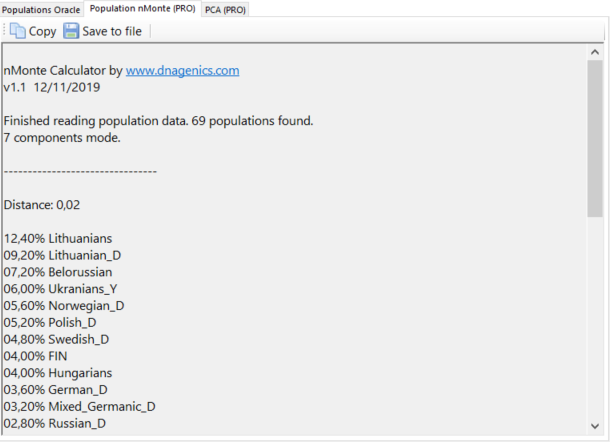Click the 05,60% Norwegian_D result line
610x442 pixels.
pos(64,306)
